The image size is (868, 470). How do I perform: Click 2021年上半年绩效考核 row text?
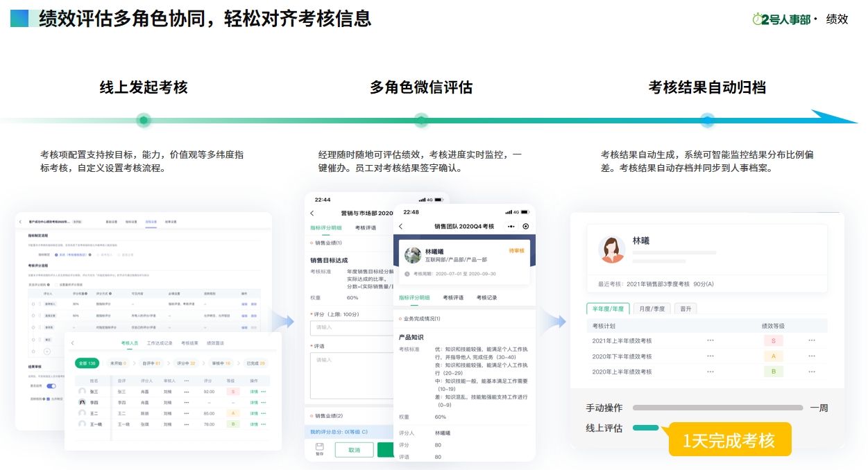(x=622, y=340)
